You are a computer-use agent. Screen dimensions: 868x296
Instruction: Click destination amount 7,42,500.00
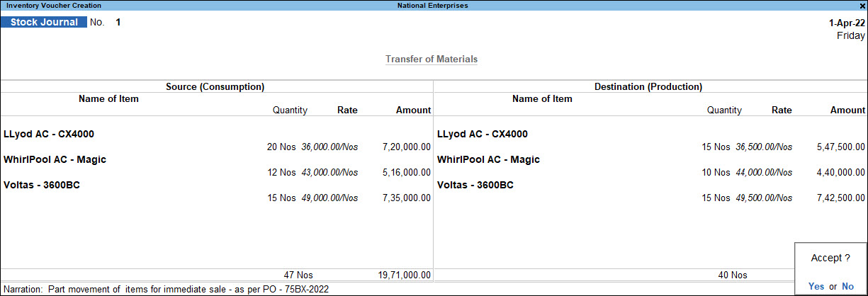[840, 198]
